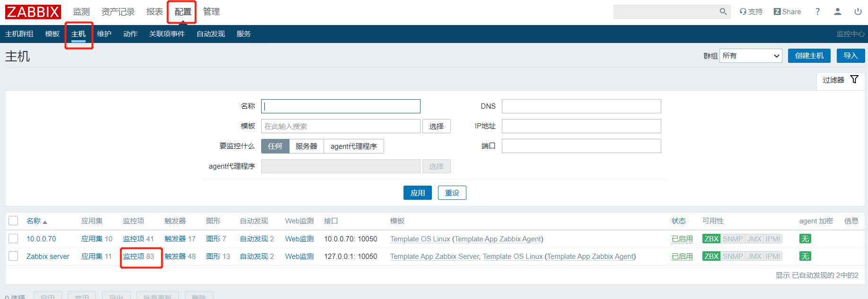Open the Template OS Linux link for 10.0.0.70
Image resolution: width=868 pixels, height=299 pixels.
coord(420,239)
